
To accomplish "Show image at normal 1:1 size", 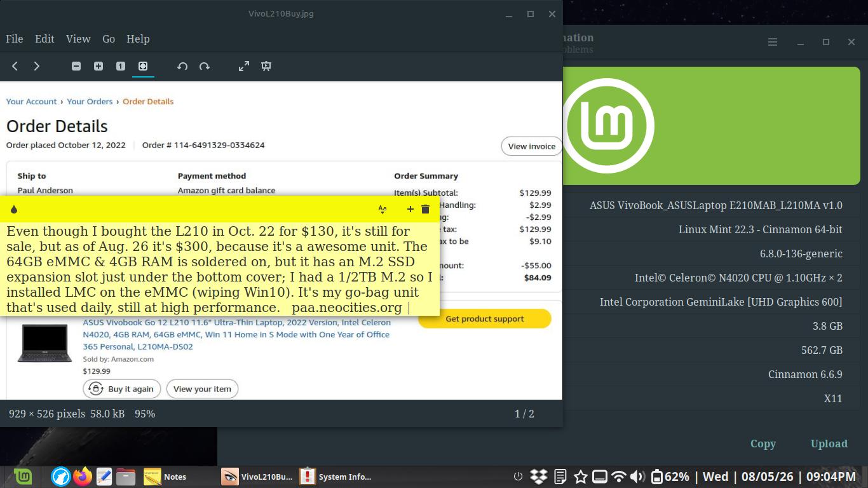I will [x=121, y=66].
